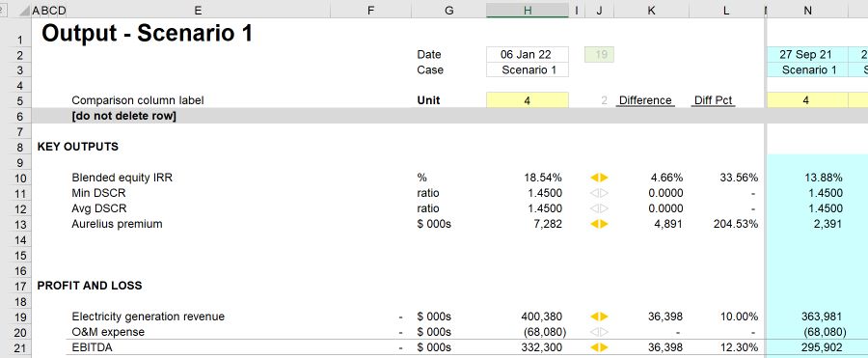Click yellow arrows icon in Aurelius premium row
The width and height of the screenshot is (868, 358).
click(599, 225)
